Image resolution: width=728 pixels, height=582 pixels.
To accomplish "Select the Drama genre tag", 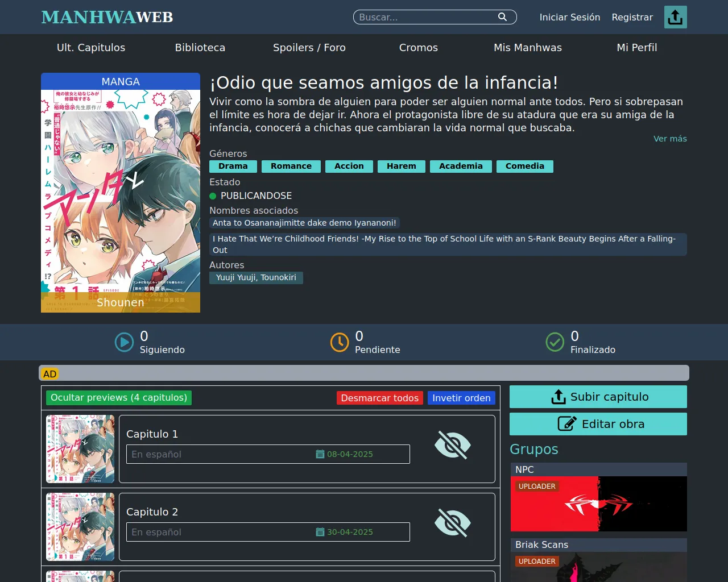I will pos(233,167).
